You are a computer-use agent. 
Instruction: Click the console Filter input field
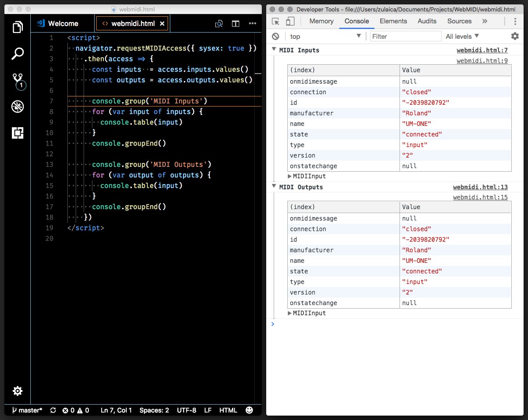click(406, 37)
